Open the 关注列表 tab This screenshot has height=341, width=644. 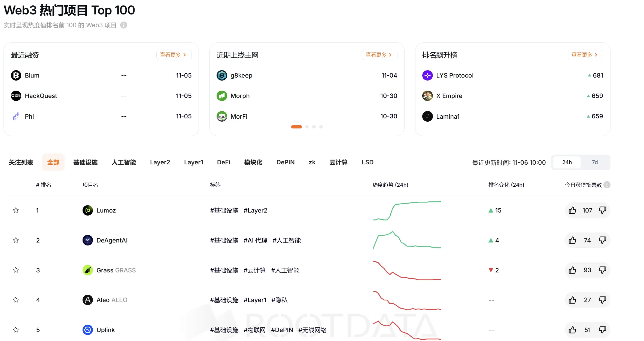pyautogui.click(x=21, y=162)
